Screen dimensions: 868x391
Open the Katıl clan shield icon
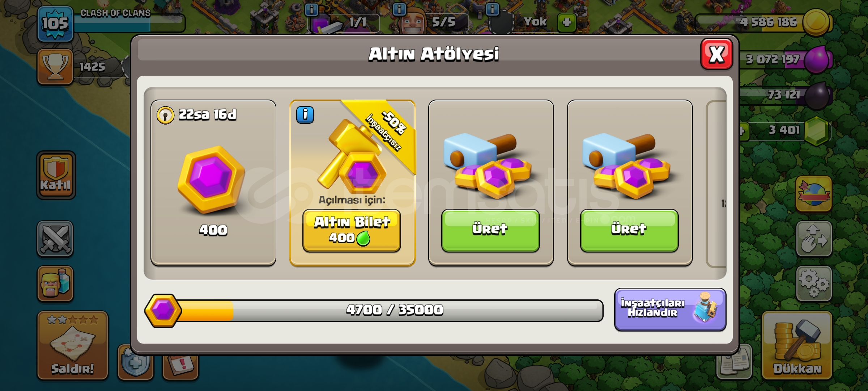56,175
